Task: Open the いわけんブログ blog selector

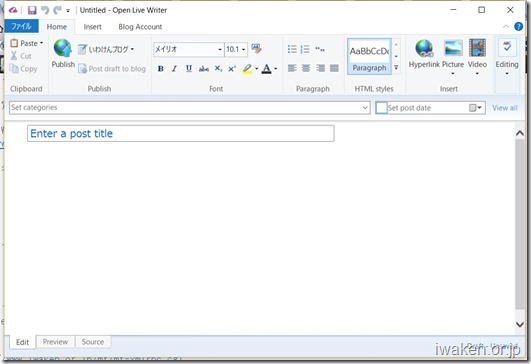Action: pyautogui.click(x=106, y=49)
